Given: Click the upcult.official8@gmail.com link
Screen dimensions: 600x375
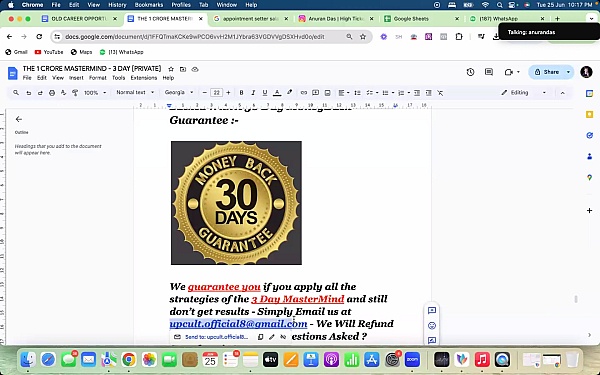Looking at the screenshot, I should click(238, 324).
